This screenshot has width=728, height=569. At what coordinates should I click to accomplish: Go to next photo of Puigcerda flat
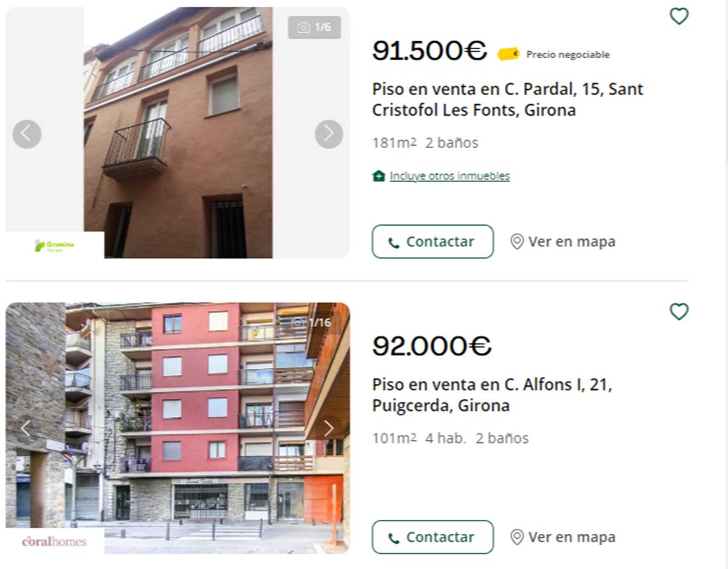pos(329,428)
